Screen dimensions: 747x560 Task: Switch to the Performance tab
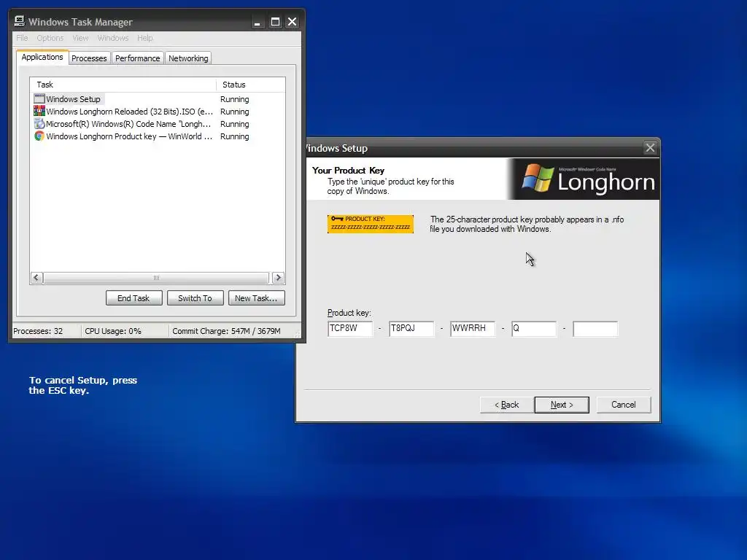[x=138, y=58]
